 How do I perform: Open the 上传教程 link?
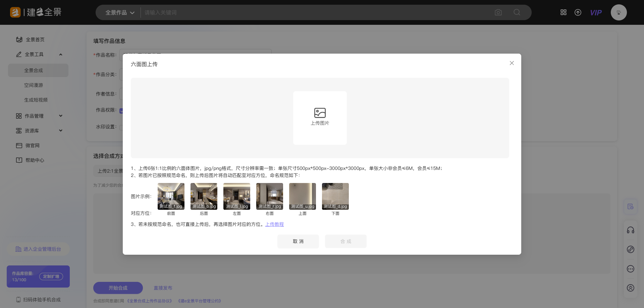click(x=274, y=224)
